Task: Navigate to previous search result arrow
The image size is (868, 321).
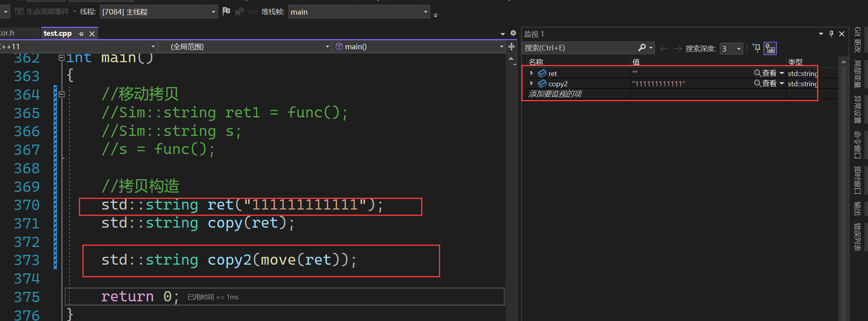Action: click(664, 48)
